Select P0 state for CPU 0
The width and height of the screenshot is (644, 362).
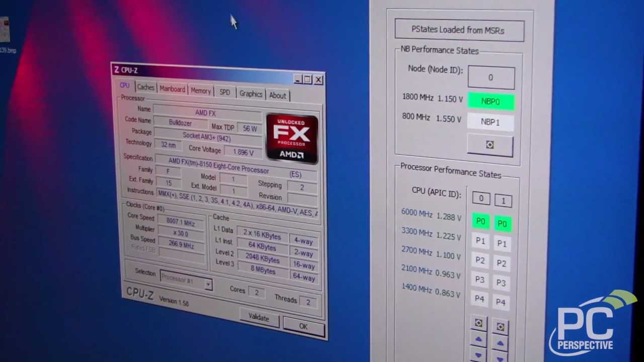pos(480,221)
